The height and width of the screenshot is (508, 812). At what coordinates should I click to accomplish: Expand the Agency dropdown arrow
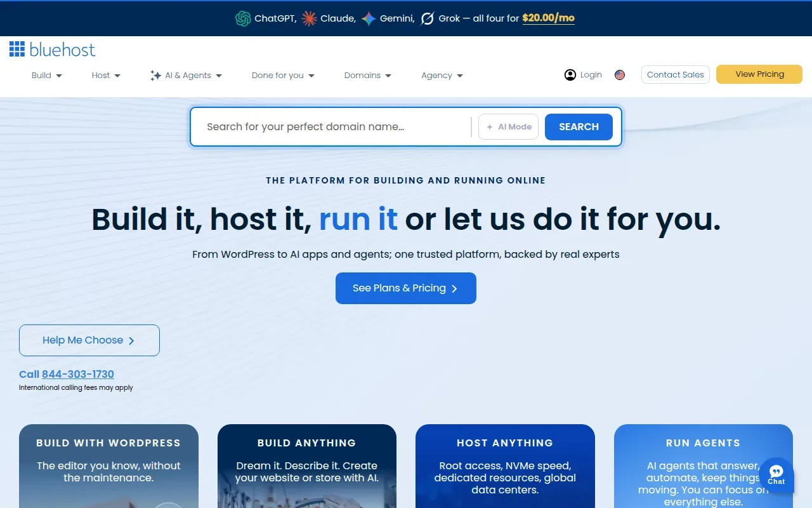coord(460,76)
